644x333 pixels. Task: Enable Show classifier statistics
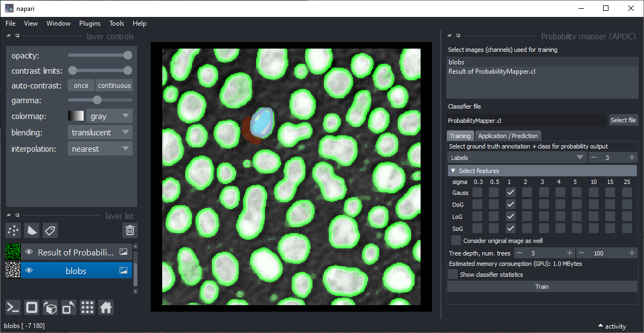click(x=452, y=274)
